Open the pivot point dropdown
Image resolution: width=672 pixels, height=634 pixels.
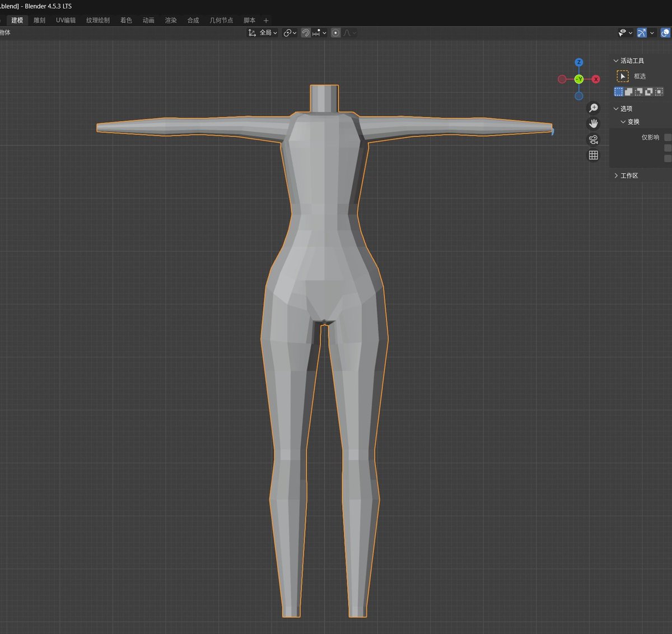(290, 33)
